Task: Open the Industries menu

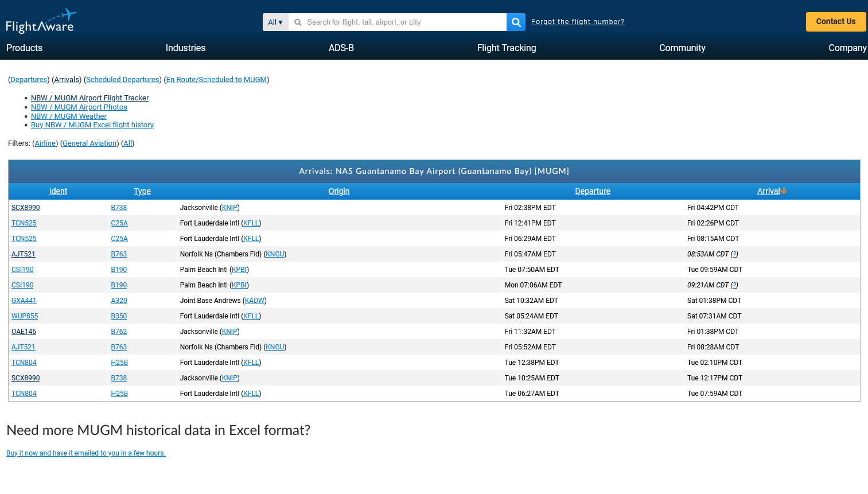Action: pyautogui.click(x=185, y=48)
